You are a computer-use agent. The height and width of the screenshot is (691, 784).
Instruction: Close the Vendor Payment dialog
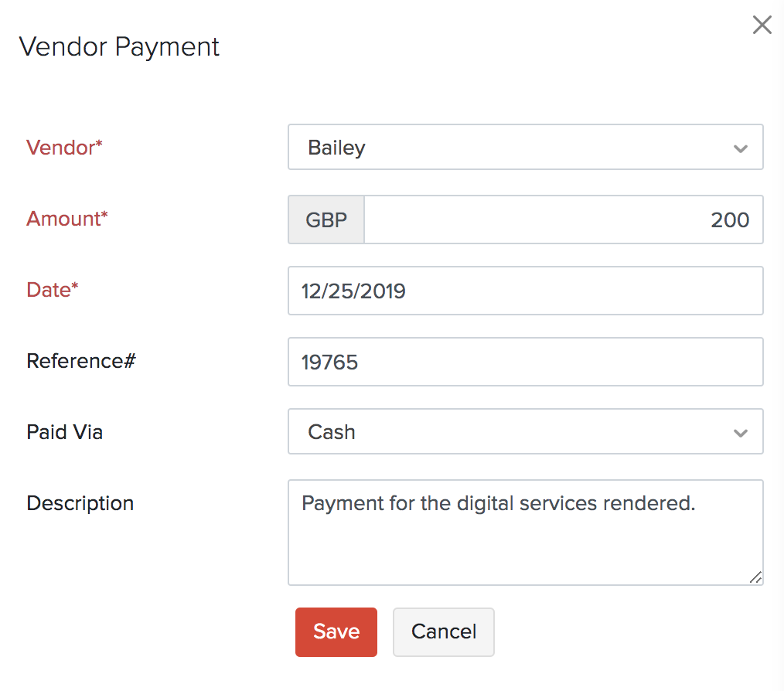click(x=762, y=26)
